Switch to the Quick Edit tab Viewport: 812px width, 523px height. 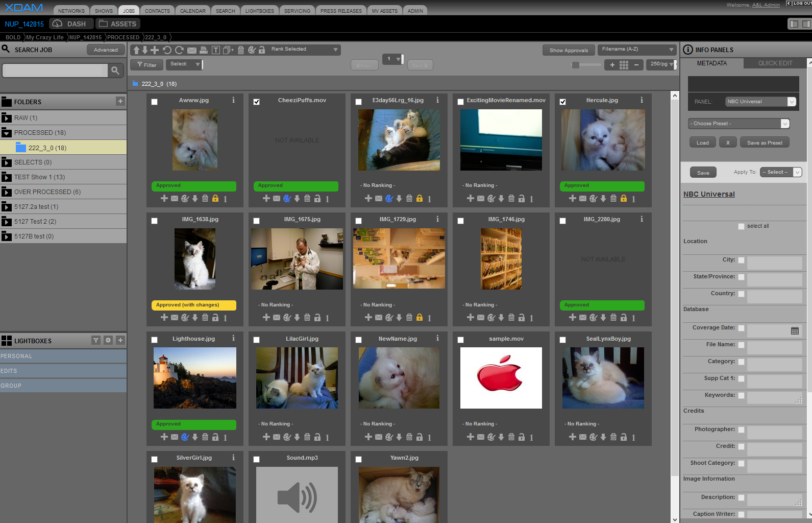click(x=775, y=63)
